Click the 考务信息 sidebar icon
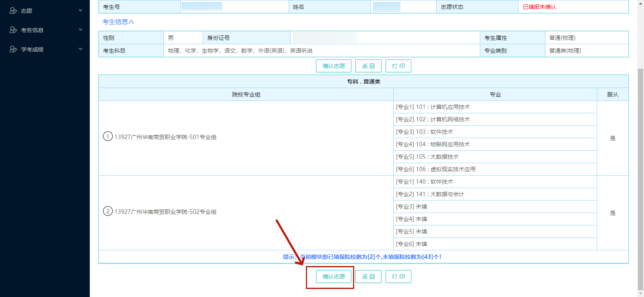 pyautogui.click(x=13, y=30)
